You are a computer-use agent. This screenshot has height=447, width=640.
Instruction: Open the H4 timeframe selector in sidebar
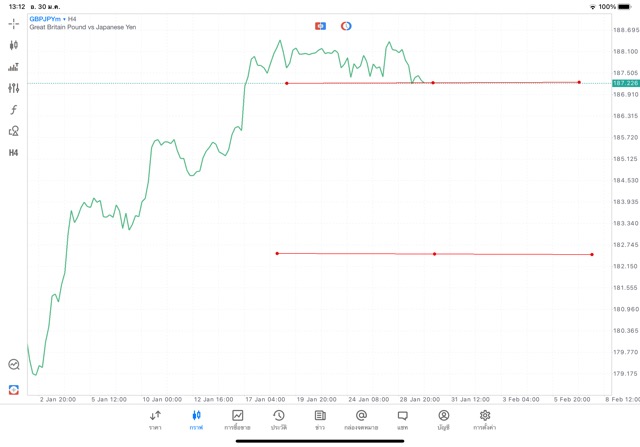[x=13, y=153]
